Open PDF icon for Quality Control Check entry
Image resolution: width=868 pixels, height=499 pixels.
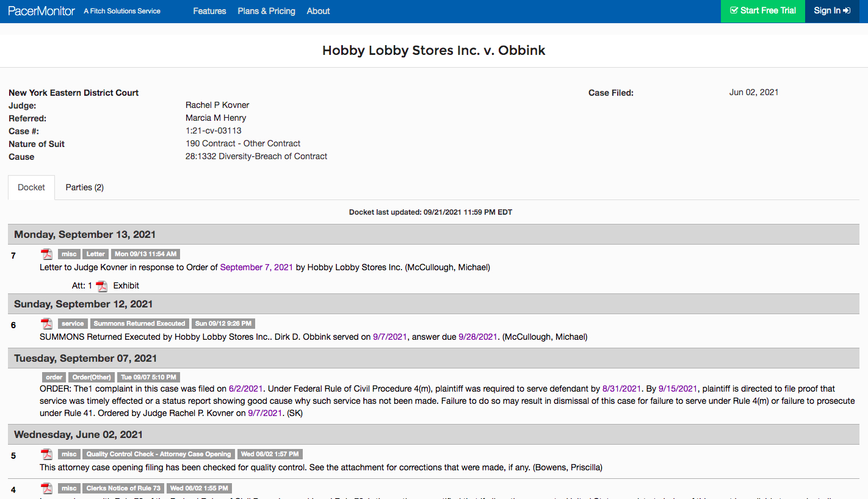click(46, 454)
